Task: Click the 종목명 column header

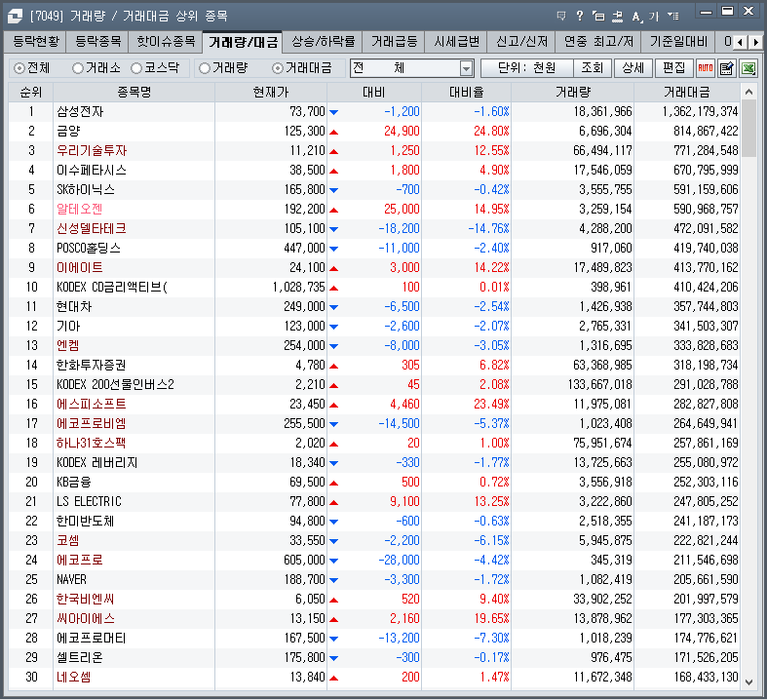Action: (x=134, y=92)
